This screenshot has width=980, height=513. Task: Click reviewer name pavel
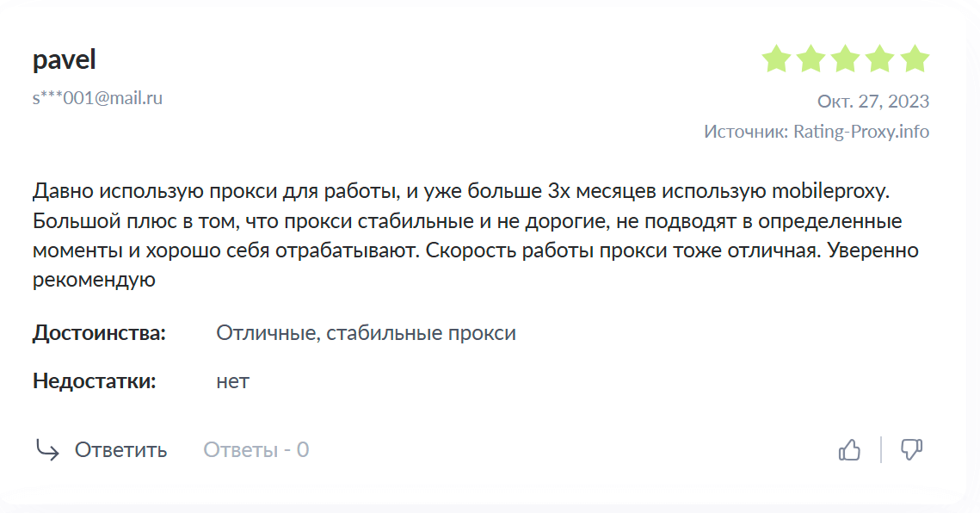[x=65, y=60]
